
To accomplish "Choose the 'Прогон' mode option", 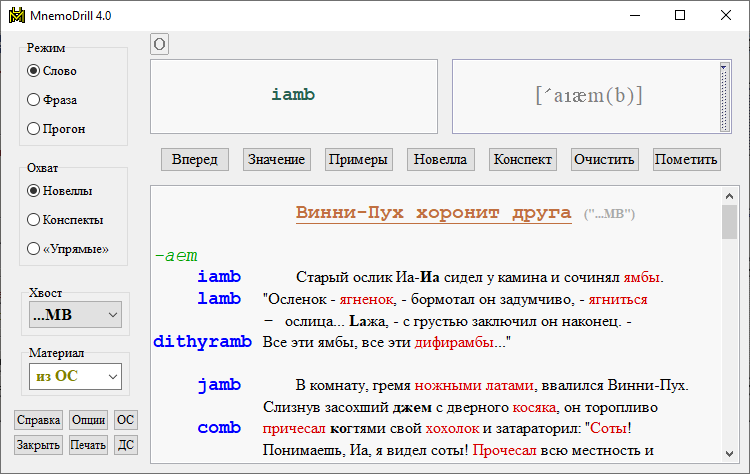I will (34, 129).
